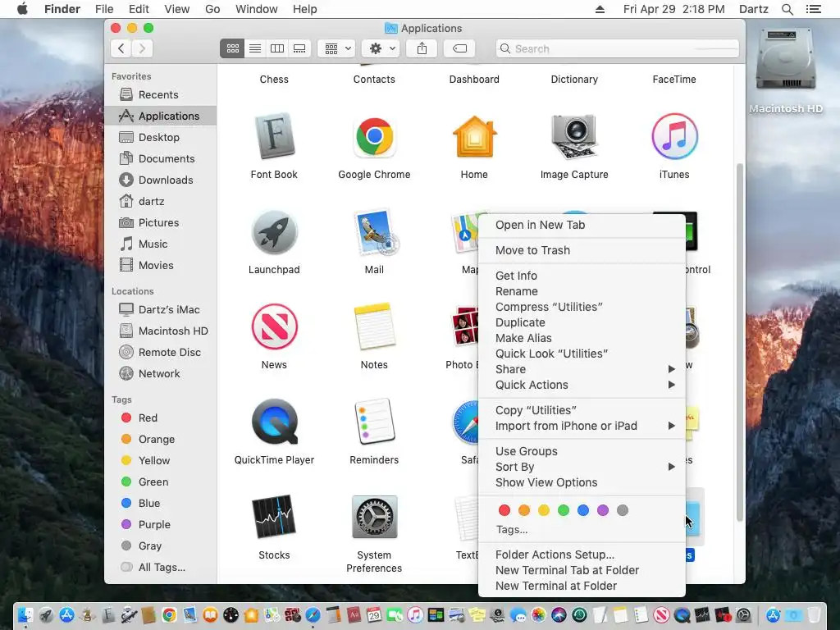Open the Mail app icon
840x630 pixels.
[374, 232]
